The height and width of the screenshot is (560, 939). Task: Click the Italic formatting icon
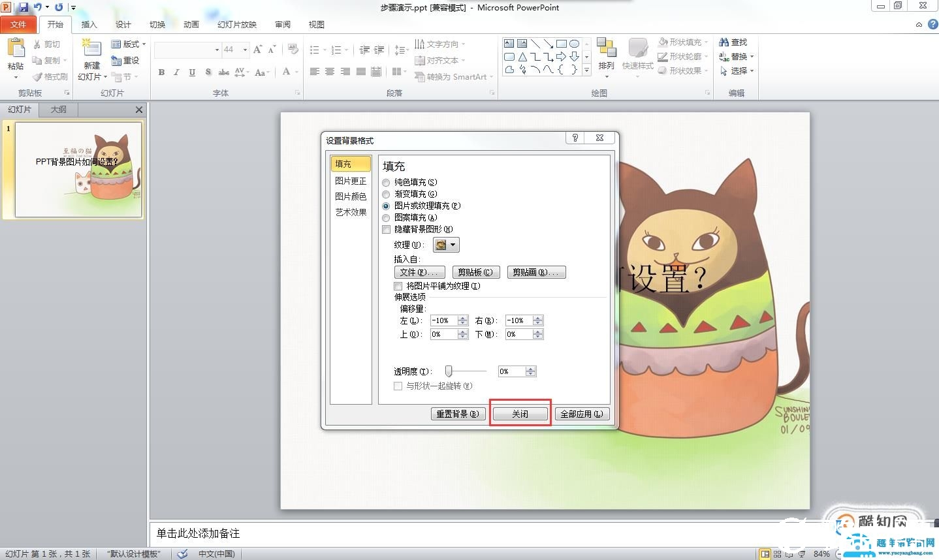[176, 72]
